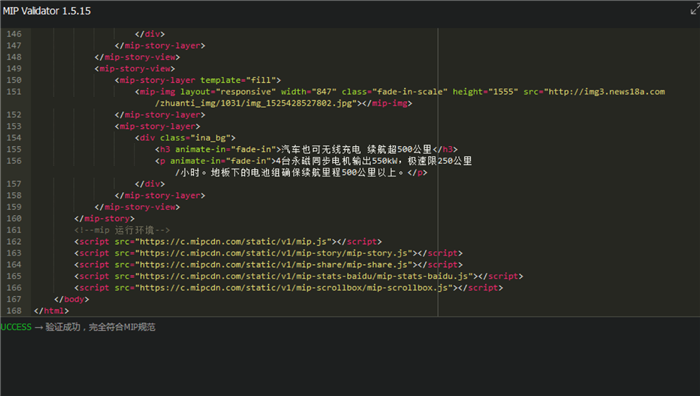Viewport: 700px width, 396px height.
Task: Click the closing body tag
Action: coord(71,299)
